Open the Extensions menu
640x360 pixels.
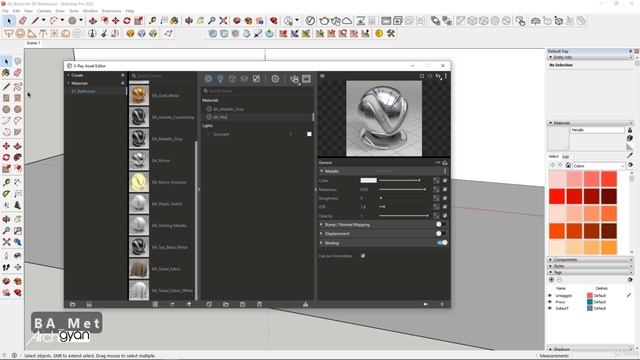[x=111, y=11]
